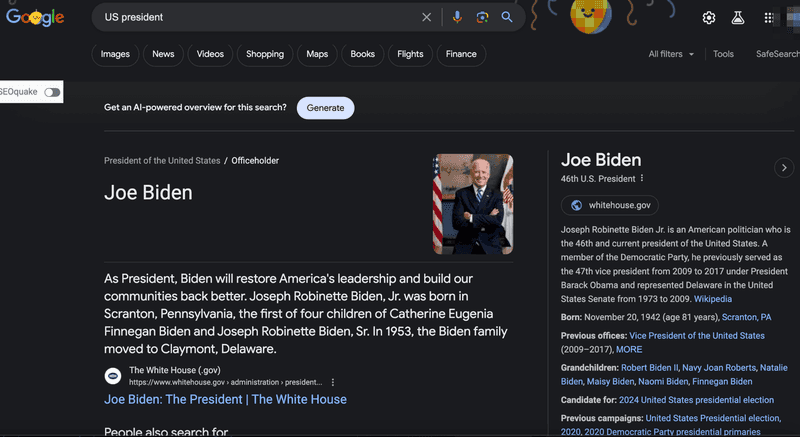The height and width of the screenshot is (437, 800).
Task: Follow the Wikipedia link in the description
Action: (713, 299)
